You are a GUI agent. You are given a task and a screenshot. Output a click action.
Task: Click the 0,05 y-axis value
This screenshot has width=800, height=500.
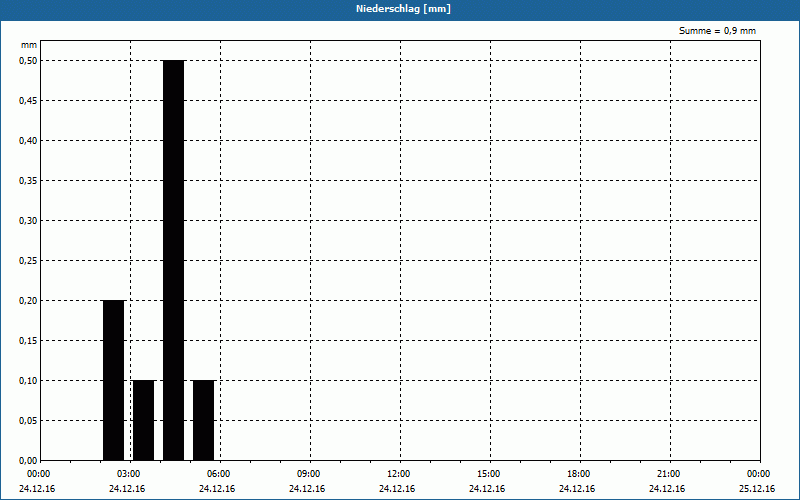point(28,420)
